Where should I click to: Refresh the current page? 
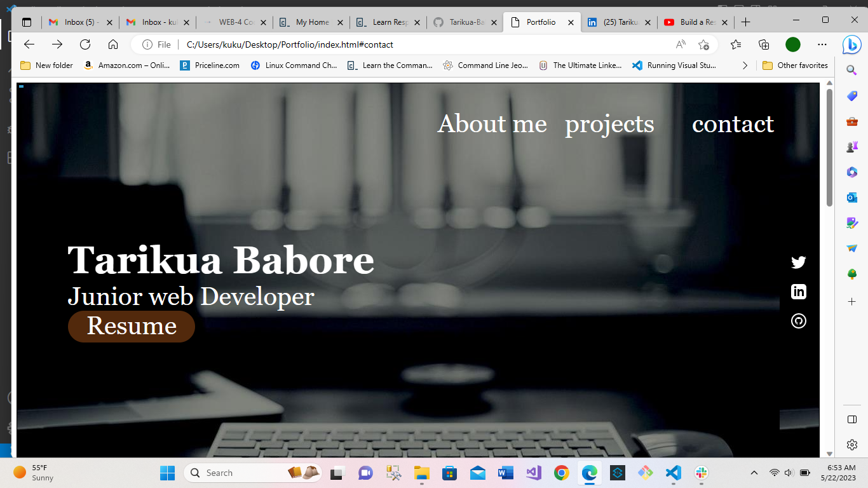point(85,44)
